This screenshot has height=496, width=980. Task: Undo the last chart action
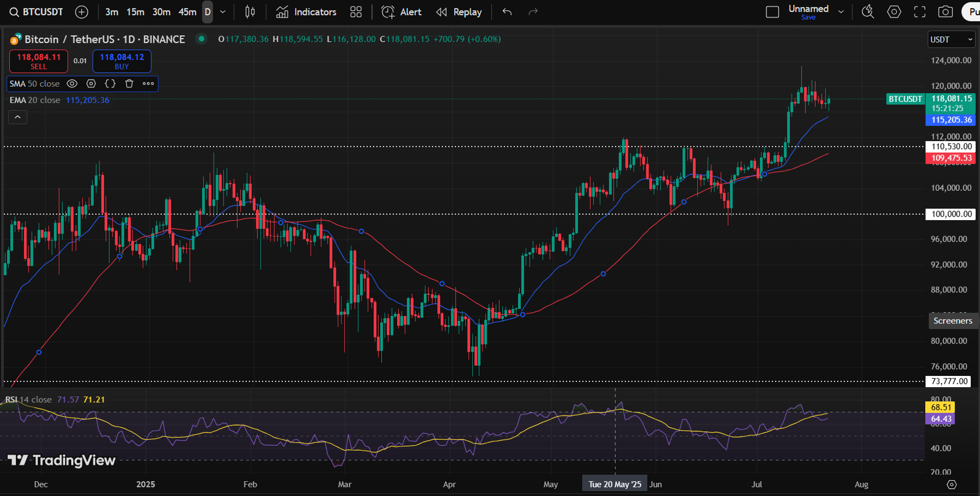pos(507,12)
